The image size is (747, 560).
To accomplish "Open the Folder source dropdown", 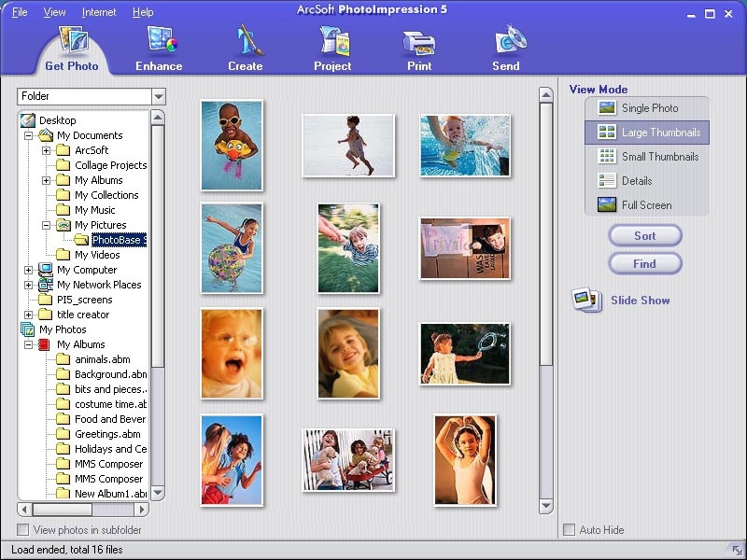I will point(159,96).
